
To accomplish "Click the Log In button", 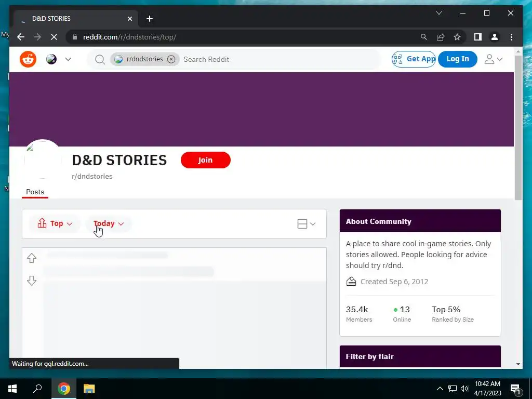I will 457,59.
